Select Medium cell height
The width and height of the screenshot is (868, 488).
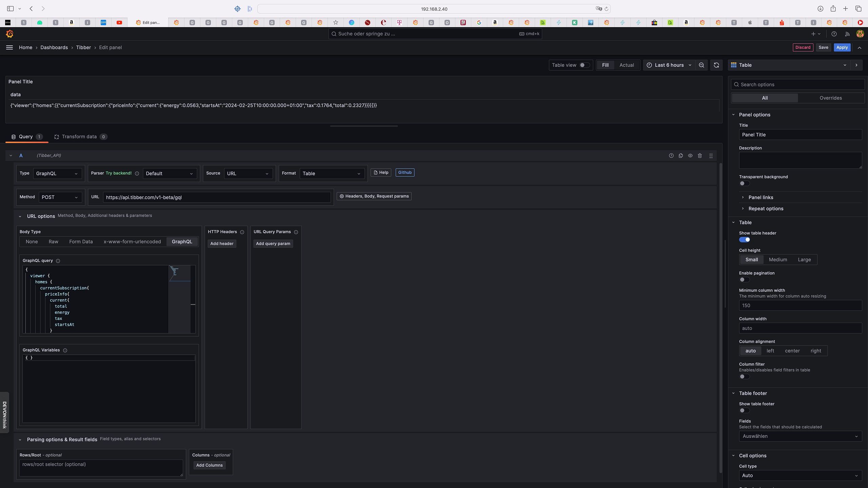[778, 259]
